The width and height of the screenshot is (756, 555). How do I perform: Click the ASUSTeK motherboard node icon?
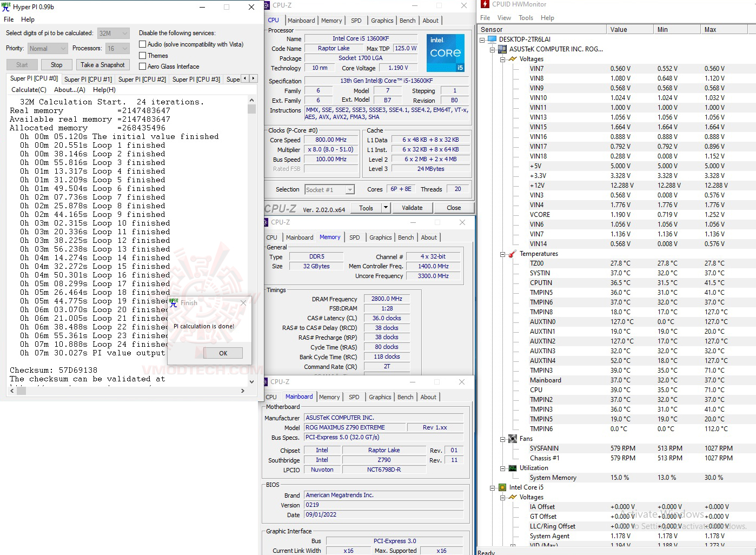(x=502, y=49)
